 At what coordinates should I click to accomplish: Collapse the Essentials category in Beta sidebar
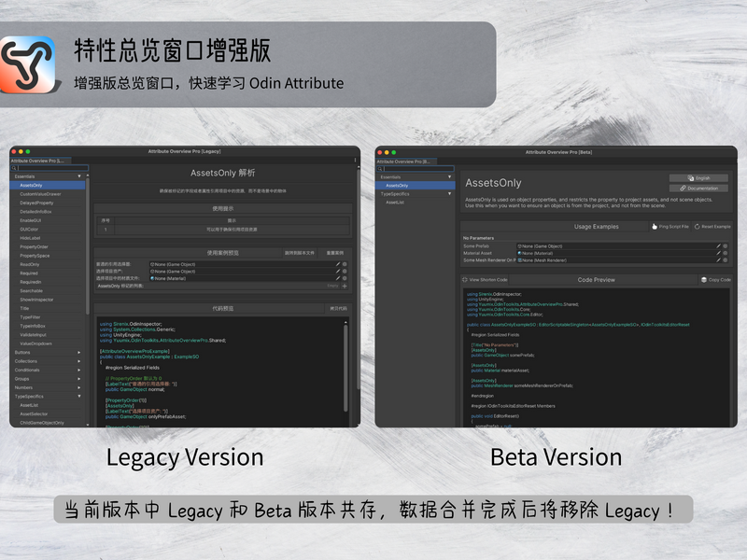click(449, 176)
